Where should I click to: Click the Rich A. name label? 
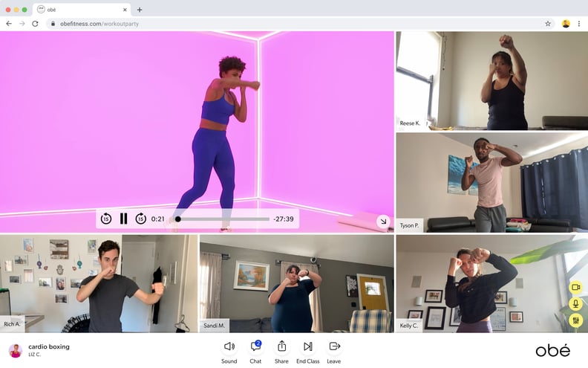click(x=12, y=323)
